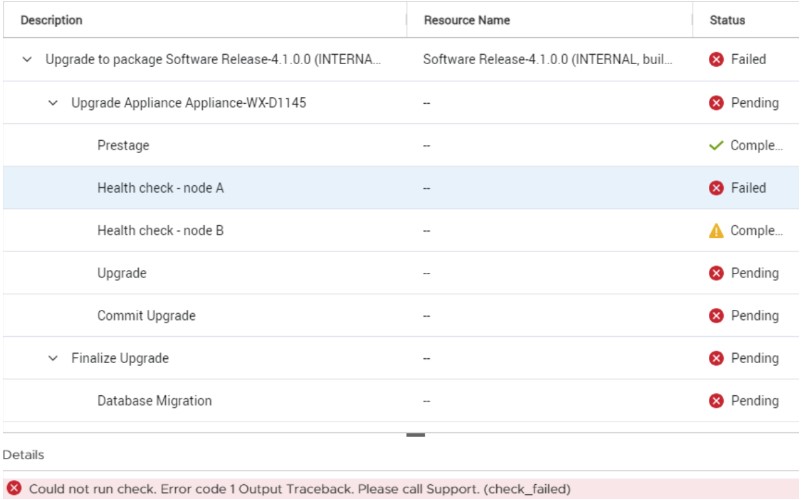The image size is (812, 500).
Task: Click the Pending status for Upgrade Appliance row
Action: point(755,103)
